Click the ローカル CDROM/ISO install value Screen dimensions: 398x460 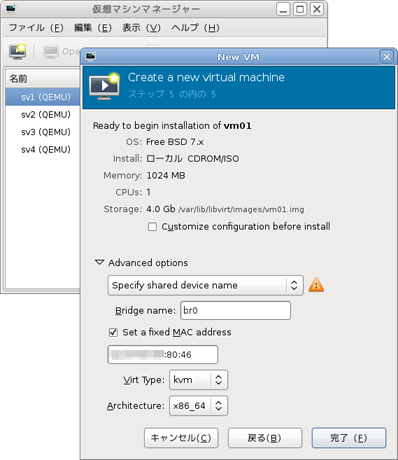click(193, 159)
